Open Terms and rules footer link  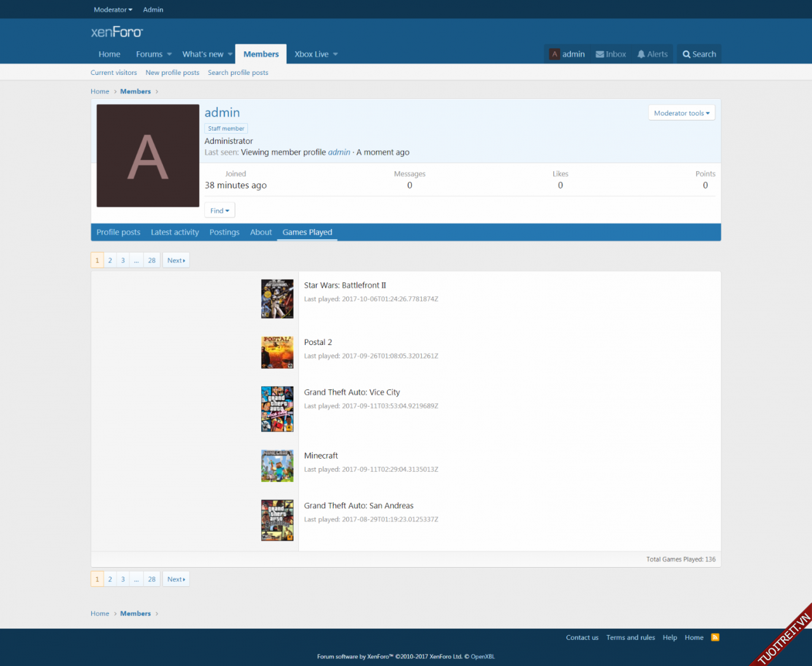[630, 637]
